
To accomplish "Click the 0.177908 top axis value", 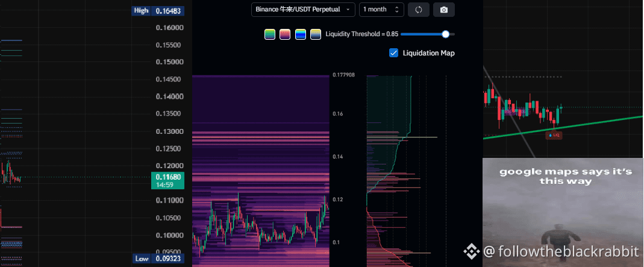I will point(344,75).
